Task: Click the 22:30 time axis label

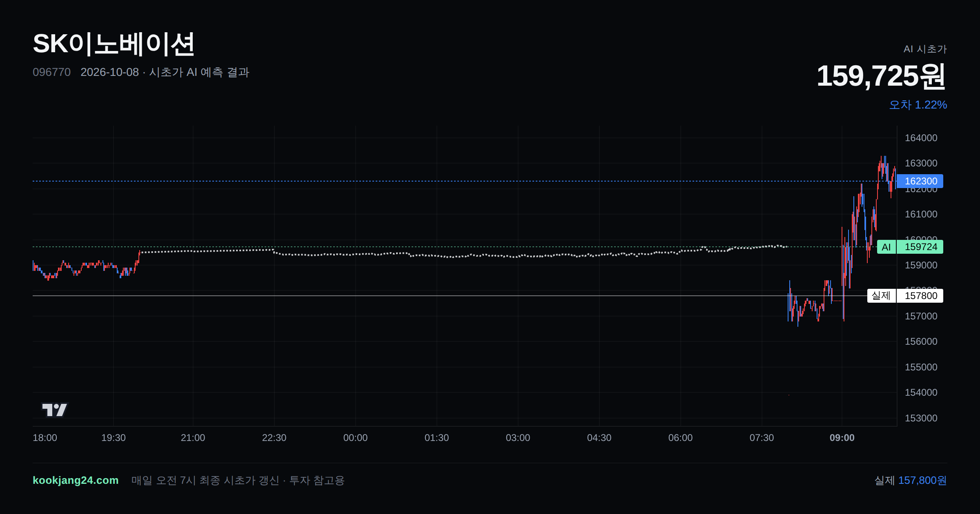Action: [x=274, y=438]
